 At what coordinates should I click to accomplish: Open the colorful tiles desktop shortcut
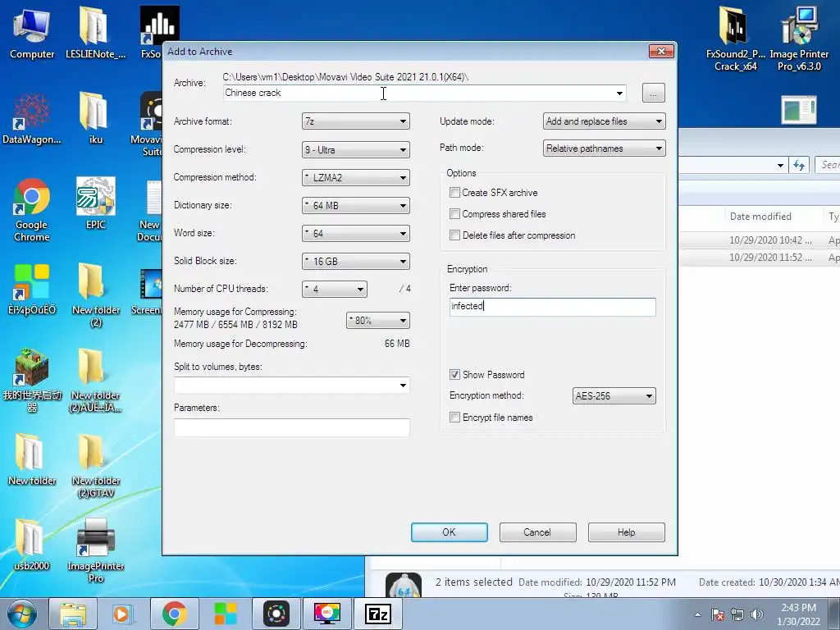click(x=32, y=290)
